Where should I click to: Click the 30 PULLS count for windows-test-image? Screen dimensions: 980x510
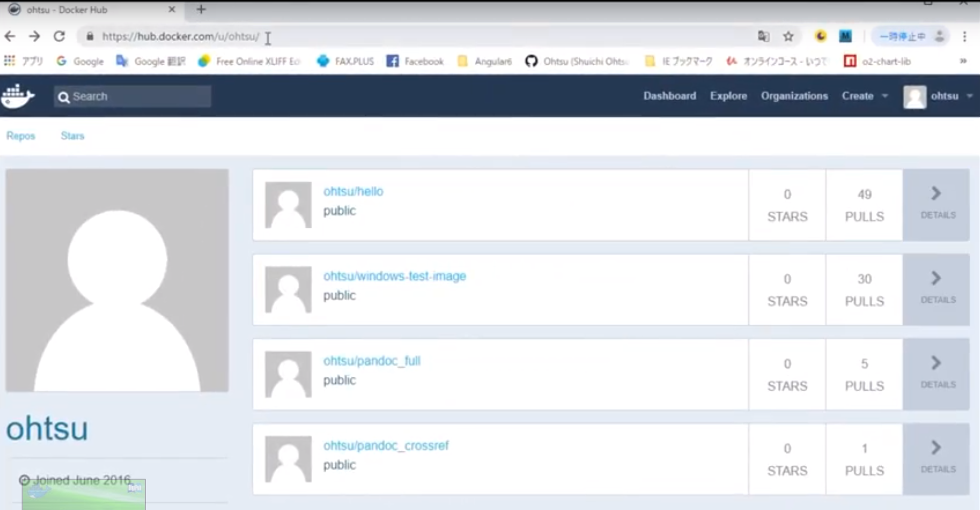point(864,290)
